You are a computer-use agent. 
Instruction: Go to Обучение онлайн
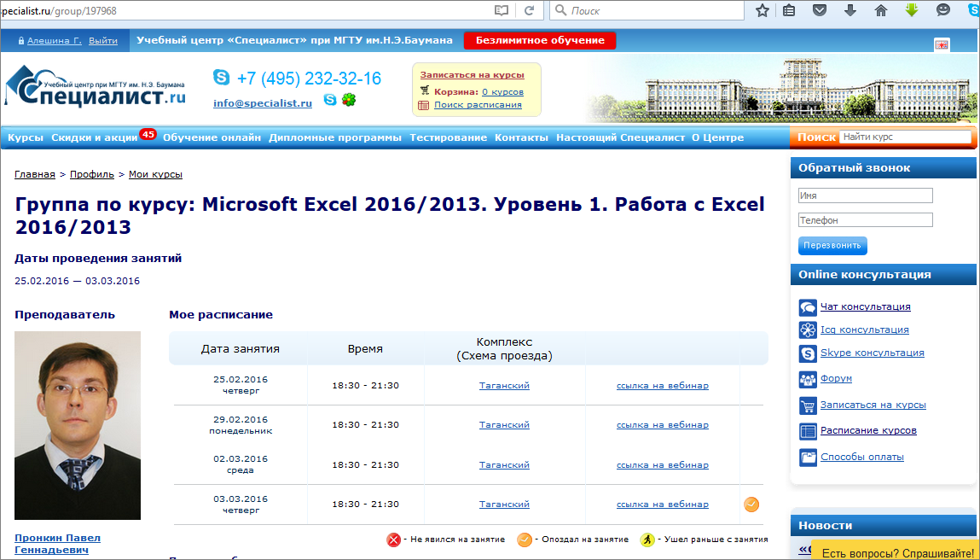212,137
